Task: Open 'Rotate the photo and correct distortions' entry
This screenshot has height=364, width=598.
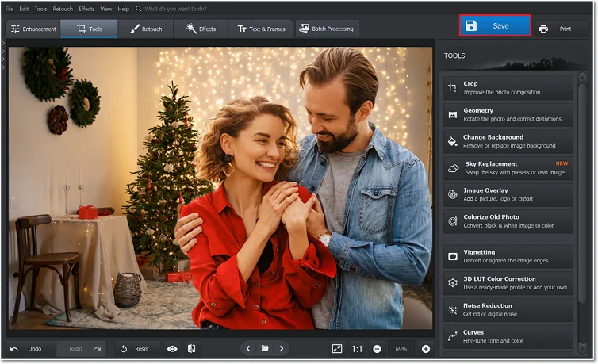Action: [x=508, y=115]
